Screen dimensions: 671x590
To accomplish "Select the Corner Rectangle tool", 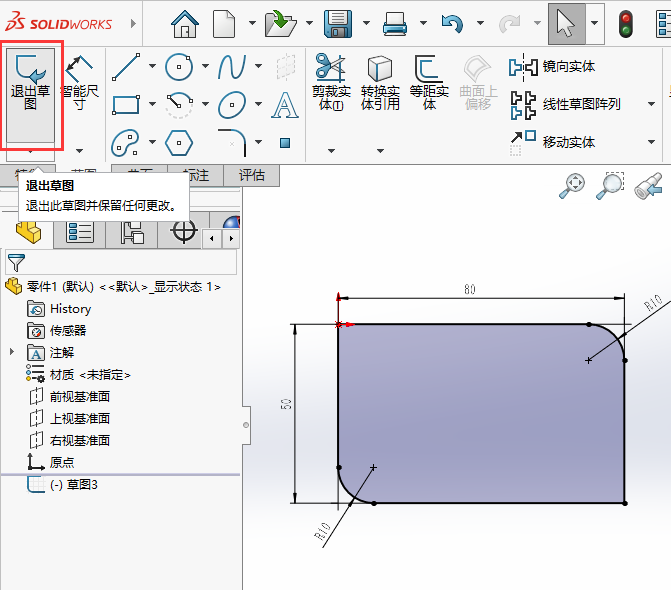I will coord(126,104).
